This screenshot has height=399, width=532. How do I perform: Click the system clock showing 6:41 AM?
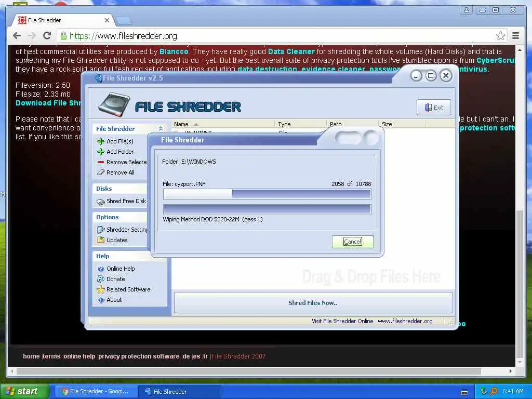[x=513, y=391]
